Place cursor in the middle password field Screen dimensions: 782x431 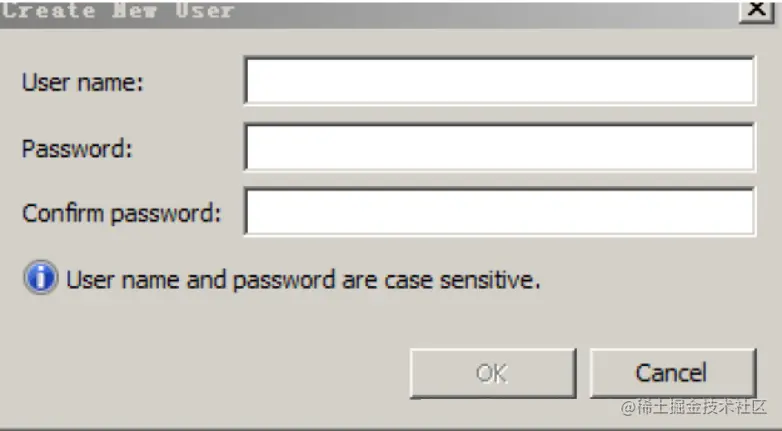500,148
